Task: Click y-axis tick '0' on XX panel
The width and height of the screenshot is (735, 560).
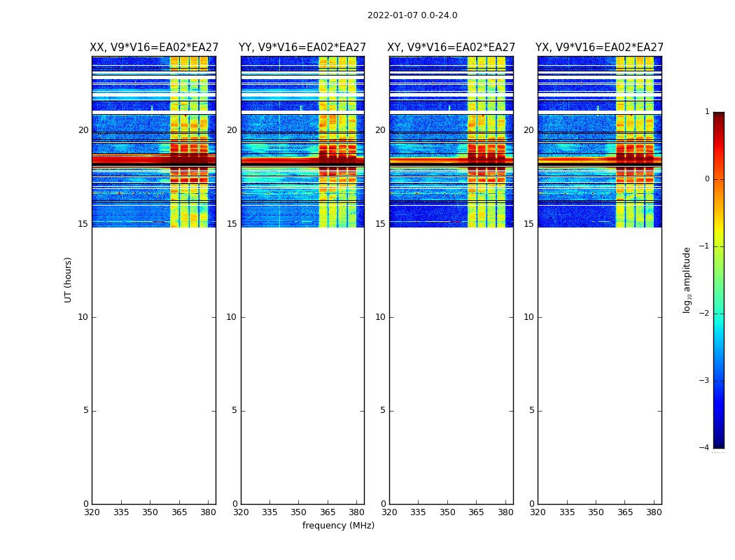Action: (x=86, y=504)
